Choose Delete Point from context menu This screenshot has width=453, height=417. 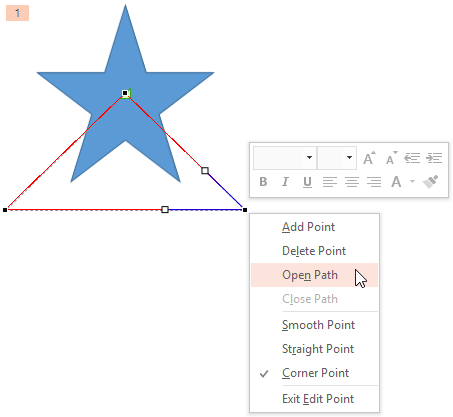(x=314, y=251)
